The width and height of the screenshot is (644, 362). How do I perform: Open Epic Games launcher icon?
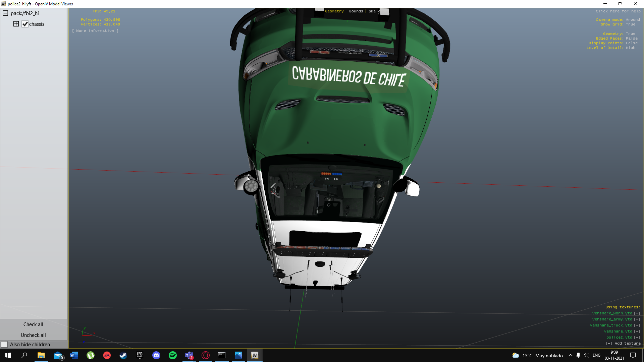click(x=140, y=355)
